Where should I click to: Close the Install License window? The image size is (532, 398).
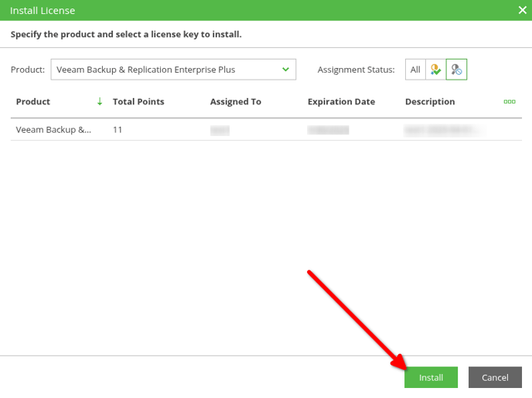pos(523,10)
